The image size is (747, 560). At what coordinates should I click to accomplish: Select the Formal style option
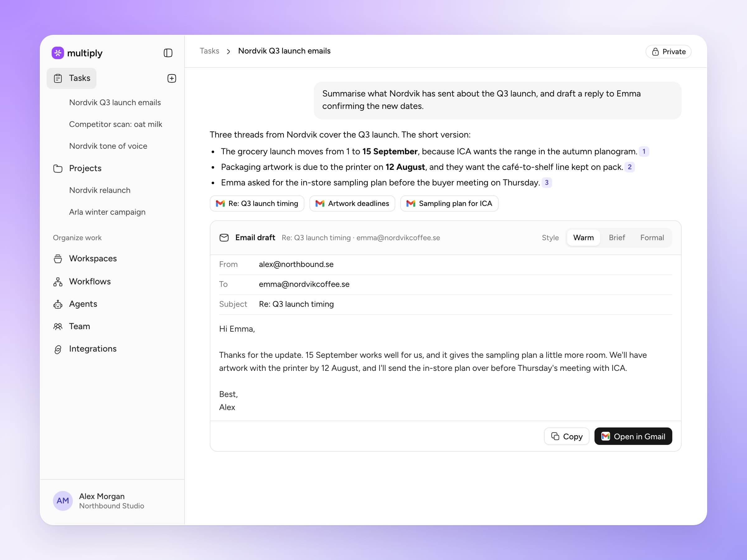pos(652,238)
